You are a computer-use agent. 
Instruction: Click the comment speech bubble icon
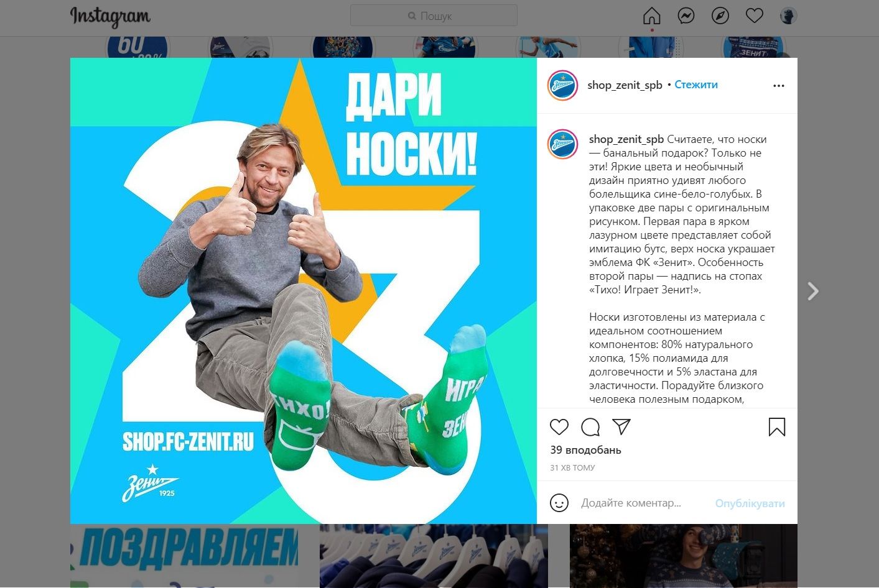[x=590, y=427]
